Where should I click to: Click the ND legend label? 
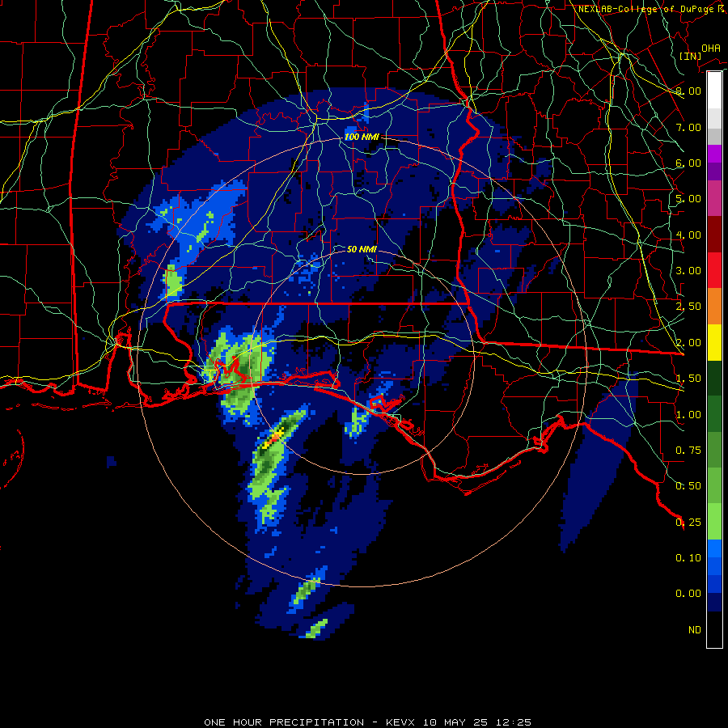tap(695, 630)
